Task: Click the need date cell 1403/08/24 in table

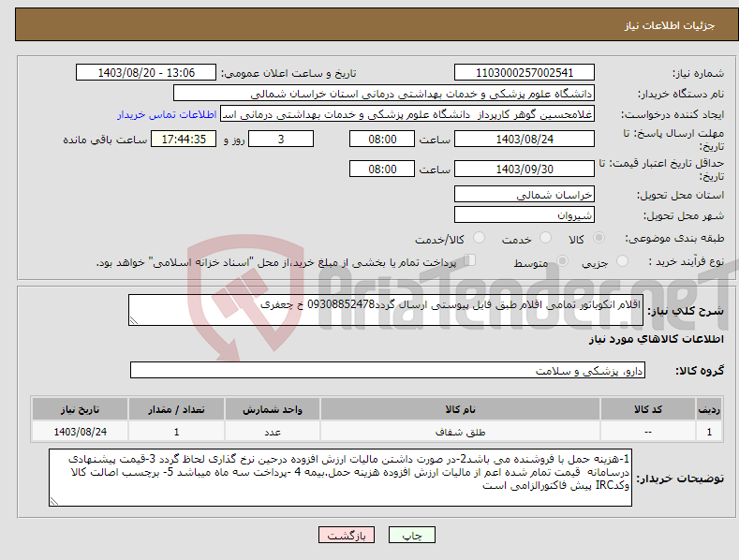Action: tap(80, 432)
